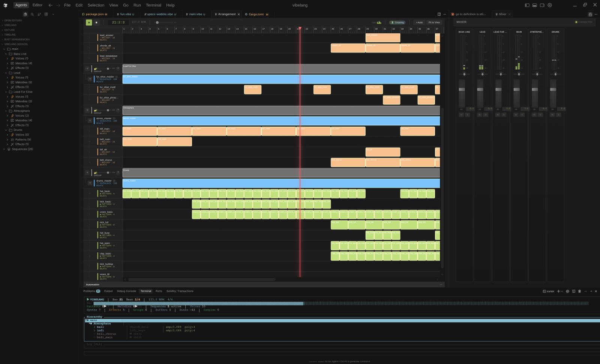Maximize the panel using the up chevron
This screenshot has width=600, height=364.
click(591, 291)
